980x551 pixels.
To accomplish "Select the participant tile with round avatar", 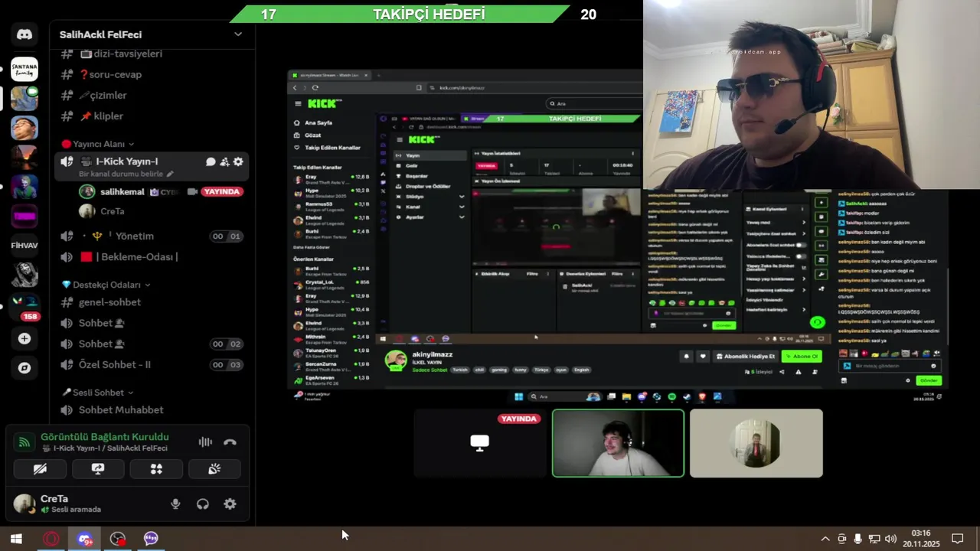I will click(x=756, y=442).
